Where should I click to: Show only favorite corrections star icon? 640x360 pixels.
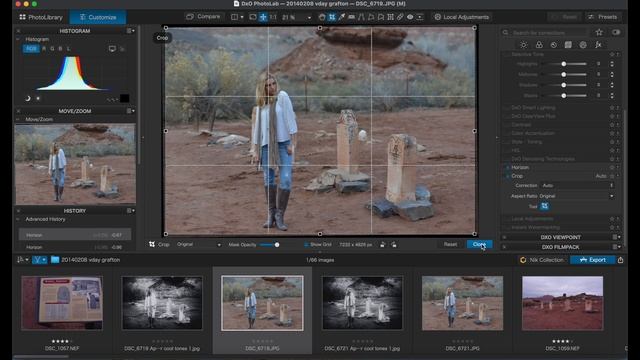click(x=599, y=32)
